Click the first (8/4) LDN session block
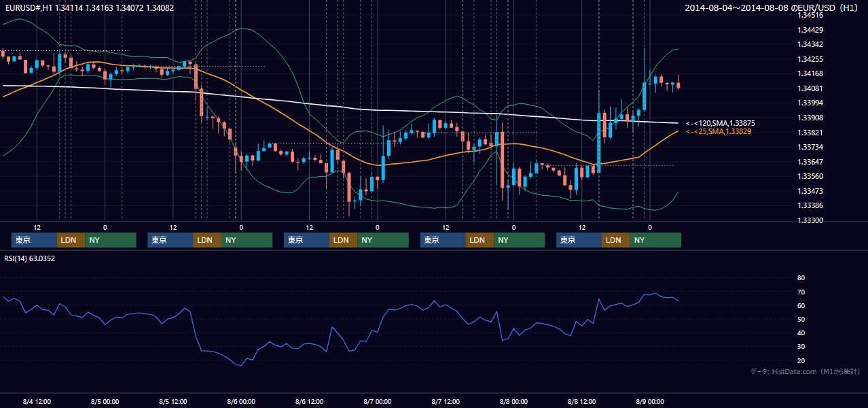 [71, 240]
